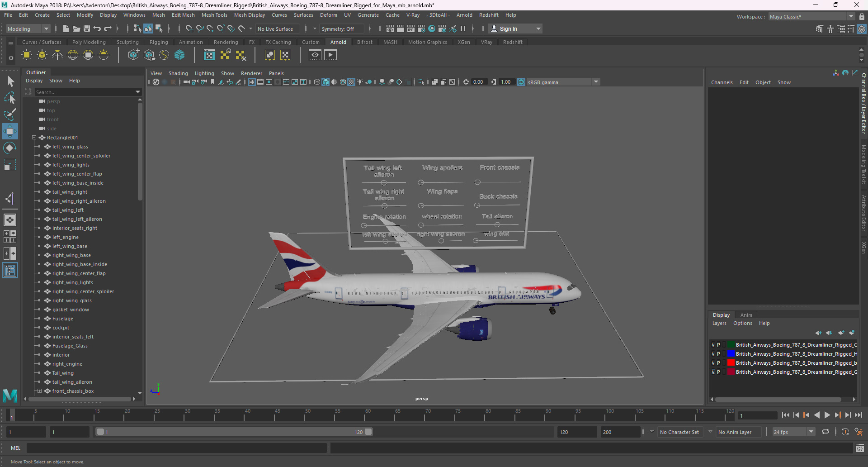Collapse the Rectangle001 tree node

pyautogui.click(x=34, y=138)
